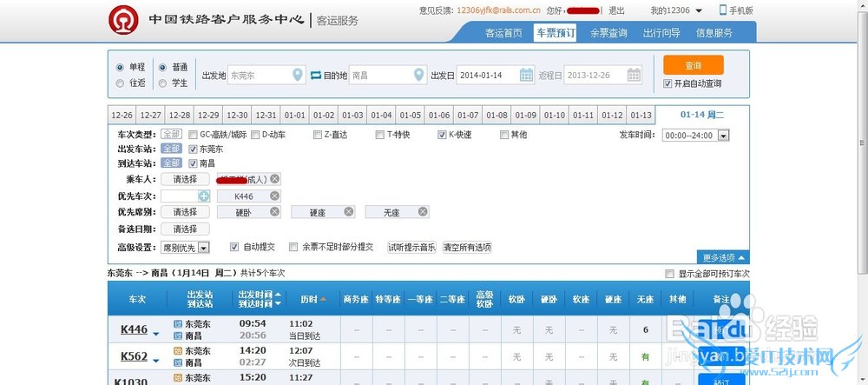This screenshot has height=385, width=868.
Task: Toggle the 开启自动查询 checkbox
Action: (667, 83)
